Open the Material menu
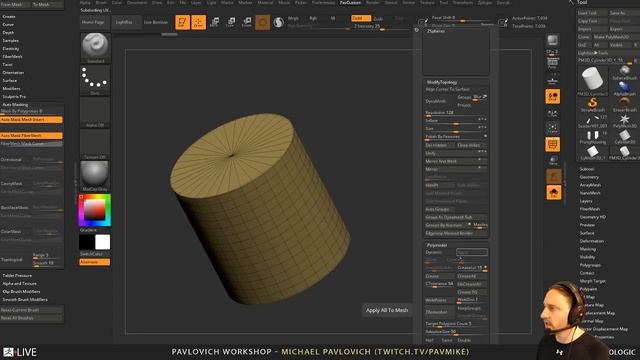 (x=265, y=2)
